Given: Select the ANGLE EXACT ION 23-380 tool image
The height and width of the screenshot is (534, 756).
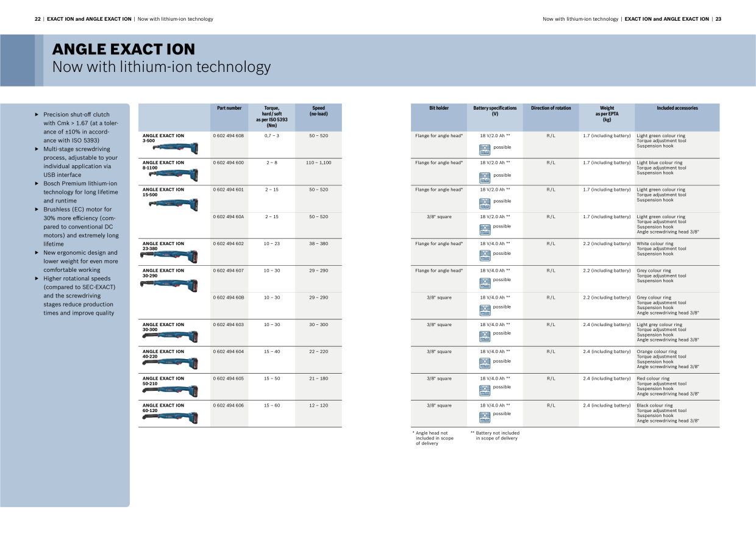Looking at the screenshot, I should pos(169,255).
